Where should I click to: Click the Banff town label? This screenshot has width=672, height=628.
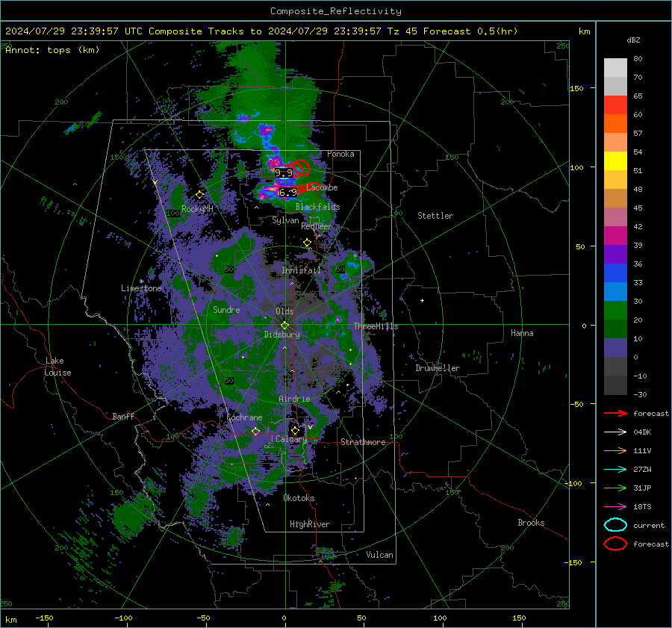[123, 416]
